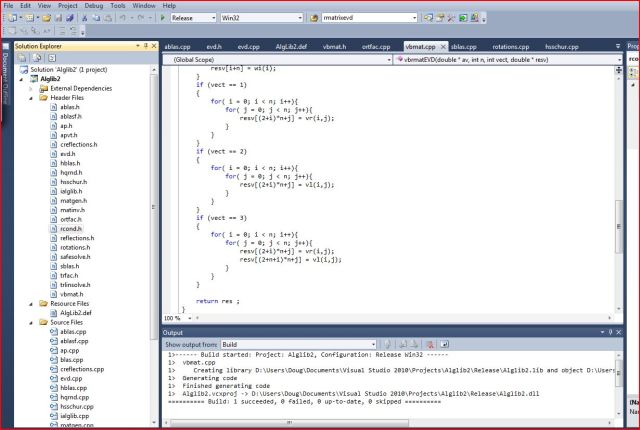Click the Undo icon in the toolbar
This screenshot has height=430, width=640.
121,18
